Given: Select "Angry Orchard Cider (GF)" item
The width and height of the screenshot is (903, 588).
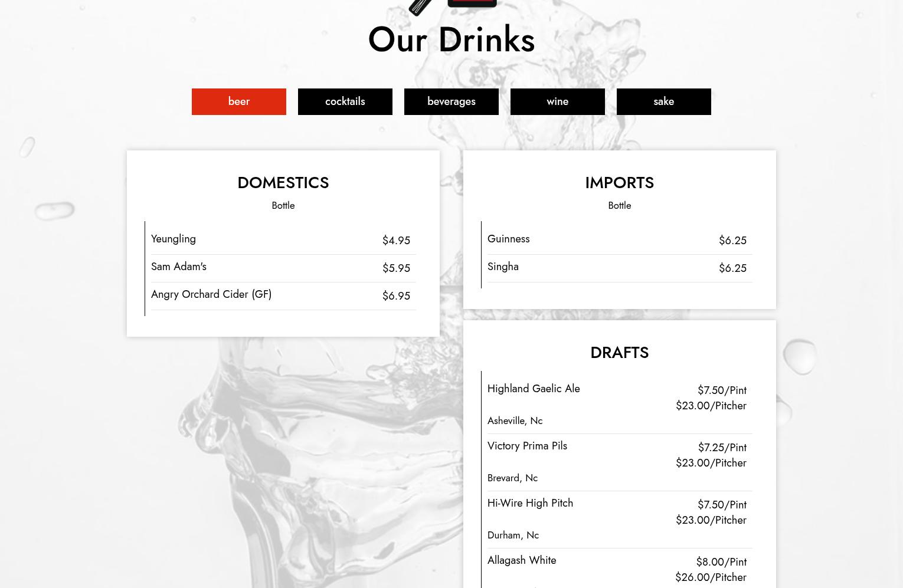Looking at the screenshot, I should (211, 294).
